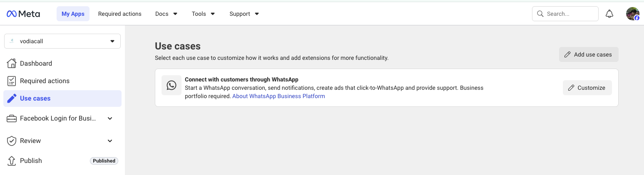Viewport: 644px width, 175px height.
Task: Open the vodiacall app selector dropdown
Action: (x=62, y=41)
